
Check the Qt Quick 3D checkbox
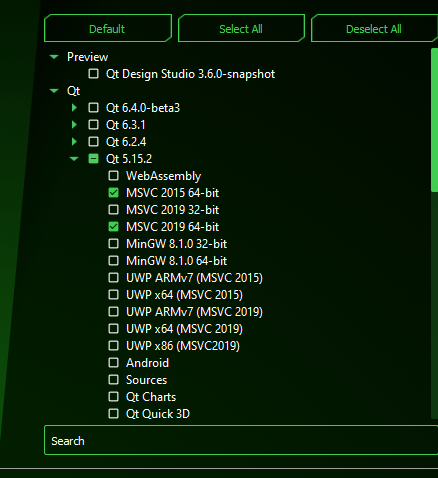(x=114, y=414)
